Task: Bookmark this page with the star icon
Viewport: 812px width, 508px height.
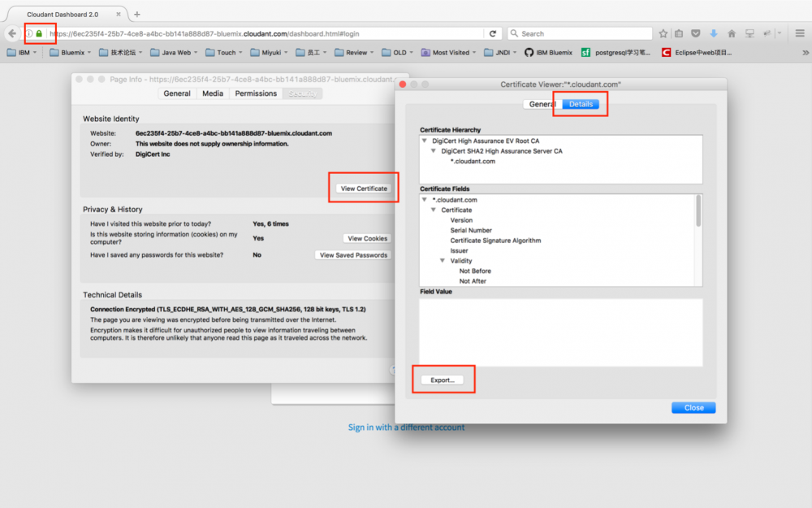Action: tap(663, 33)
